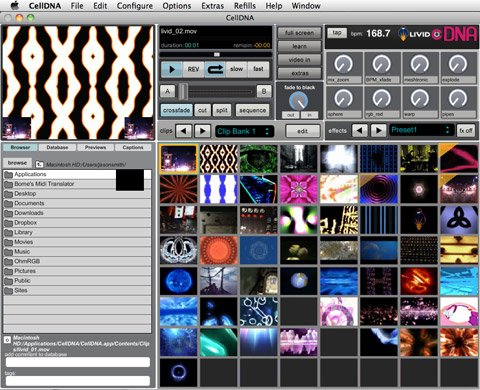Assign channel B button

point(264,91)
